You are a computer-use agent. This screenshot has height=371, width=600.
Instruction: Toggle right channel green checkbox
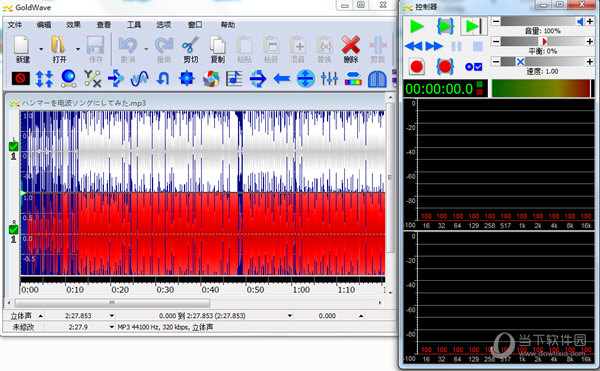(x=13, y=229)
